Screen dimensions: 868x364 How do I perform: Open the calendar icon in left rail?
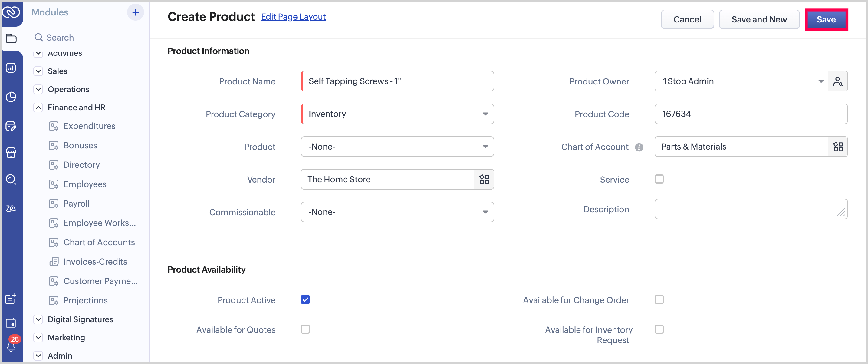point(11,323)
